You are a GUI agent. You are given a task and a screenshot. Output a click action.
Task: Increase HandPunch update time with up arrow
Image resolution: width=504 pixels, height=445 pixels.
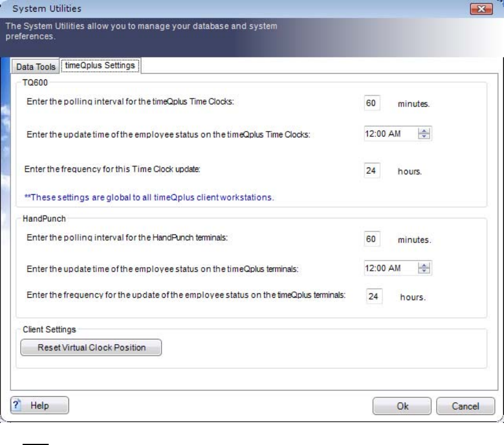coord(424,265)
